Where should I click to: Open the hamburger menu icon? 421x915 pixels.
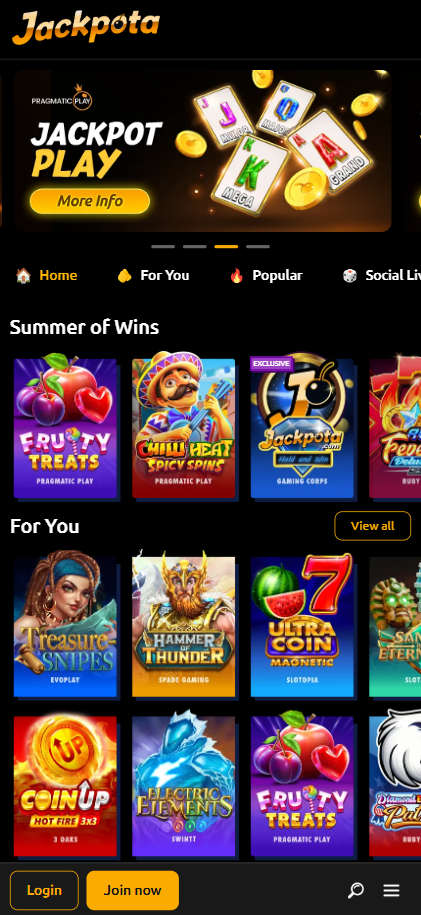[391, 890]
